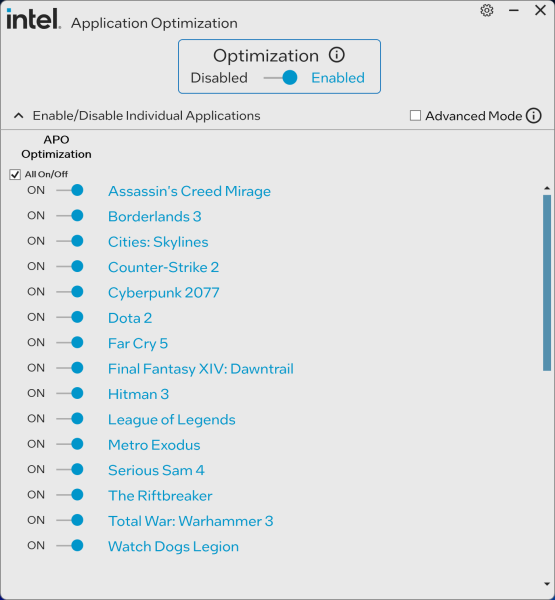Open Final Fantasy XIV: Dawntrail link
555x600 pixels.
tap(201, 369)
